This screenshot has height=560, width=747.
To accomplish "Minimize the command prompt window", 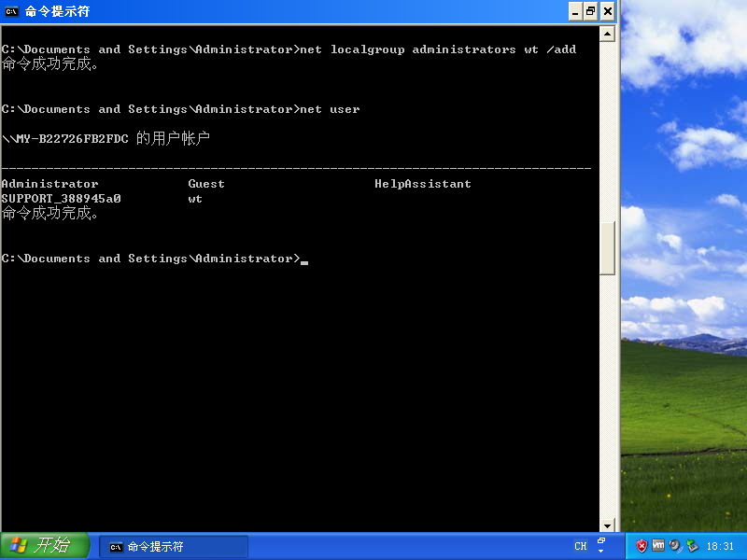I will pos(575,11).
